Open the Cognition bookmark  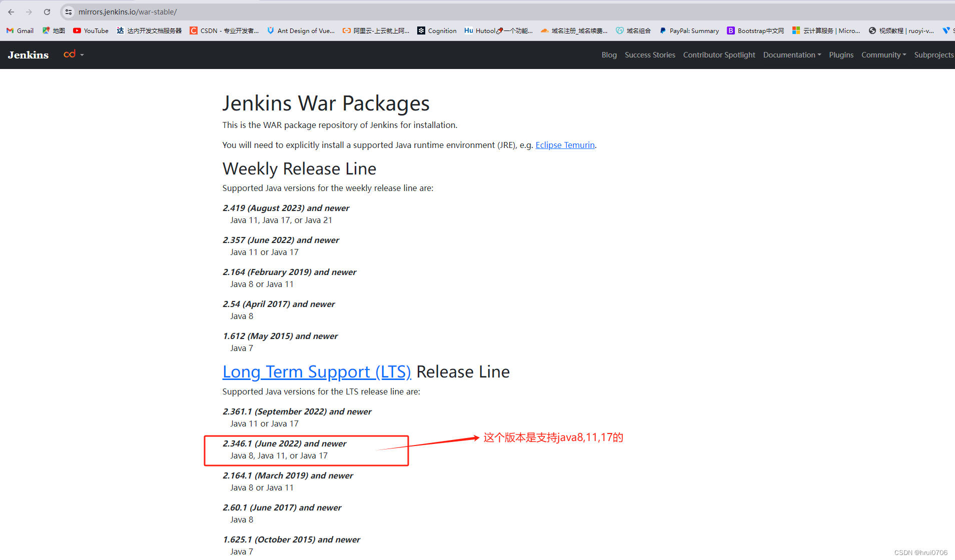pyautogui.click(x=436, y=30)
